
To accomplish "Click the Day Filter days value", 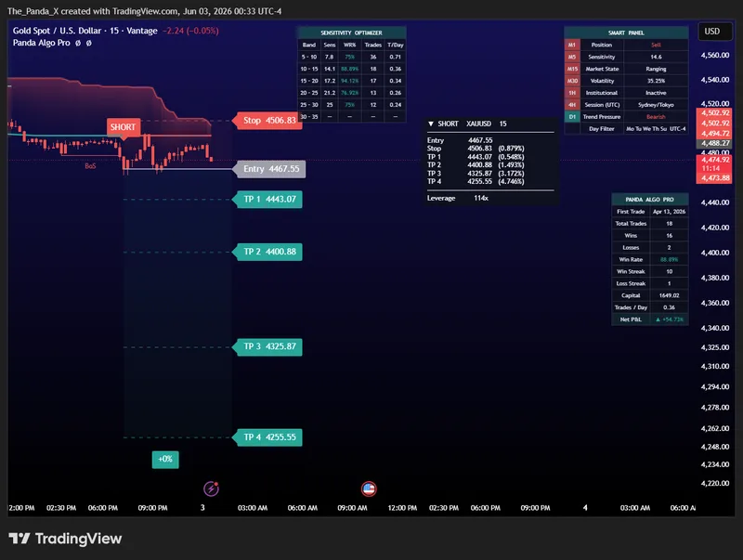I will pos(656,129).
